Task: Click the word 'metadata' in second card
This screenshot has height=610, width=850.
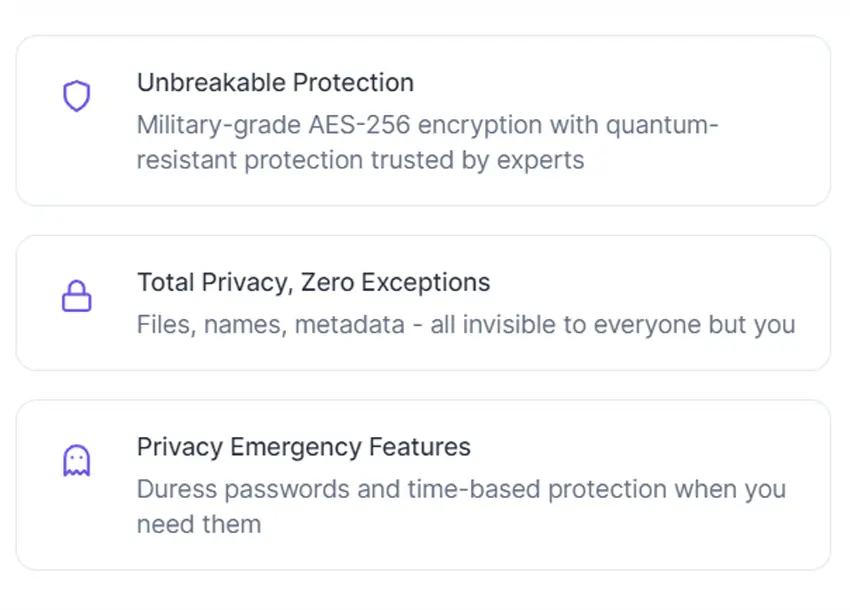Action: tap(350, 325)
